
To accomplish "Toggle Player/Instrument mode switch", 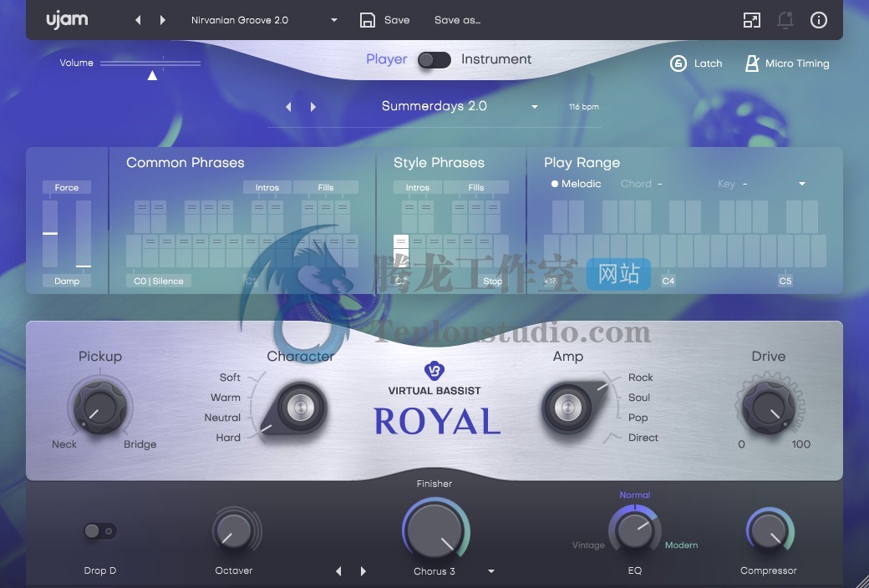I will click(434, 60).
